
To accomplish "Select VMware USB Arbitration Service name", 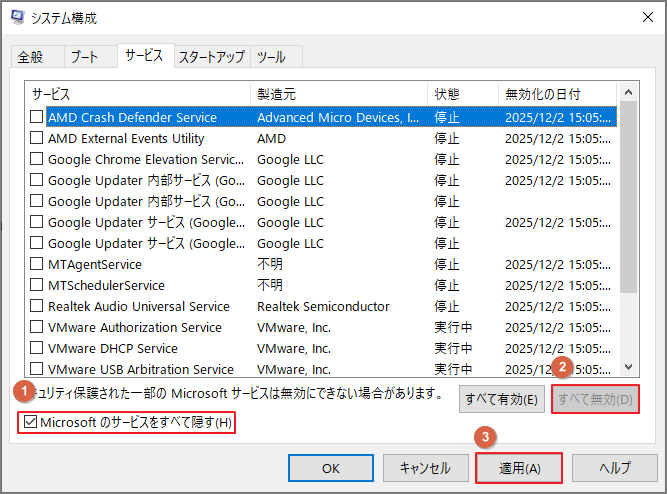I will coord(141,369).
